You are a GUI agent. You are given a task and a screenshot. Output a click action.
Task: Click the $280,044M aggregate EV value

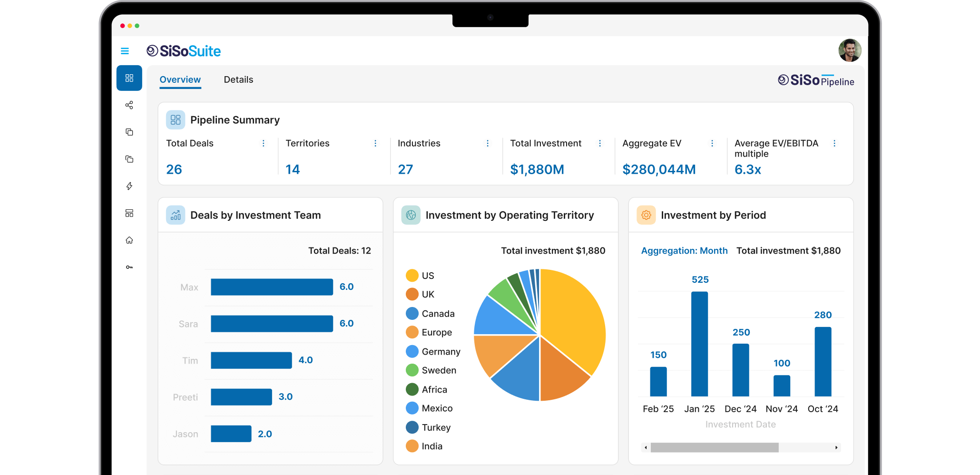coord(659,169)
